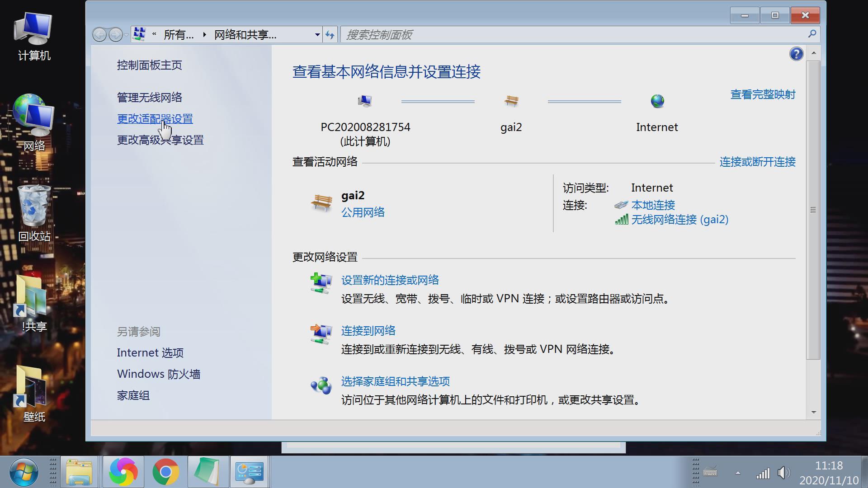Screen dimensions: 868x488
Task: Click the volume speaker icon in the tray
Action: tap(783, 474)
